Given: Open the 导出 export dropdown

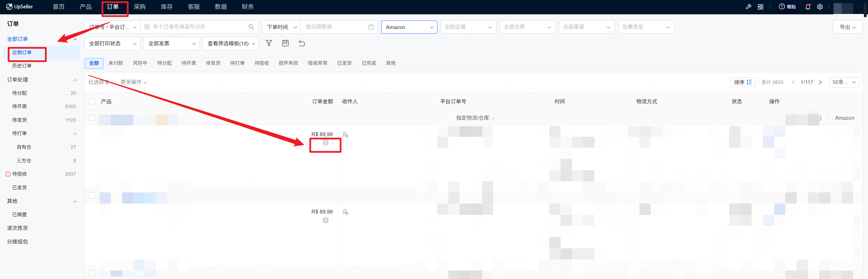Looking at the screenshot, I should click(x=848, y=27).
